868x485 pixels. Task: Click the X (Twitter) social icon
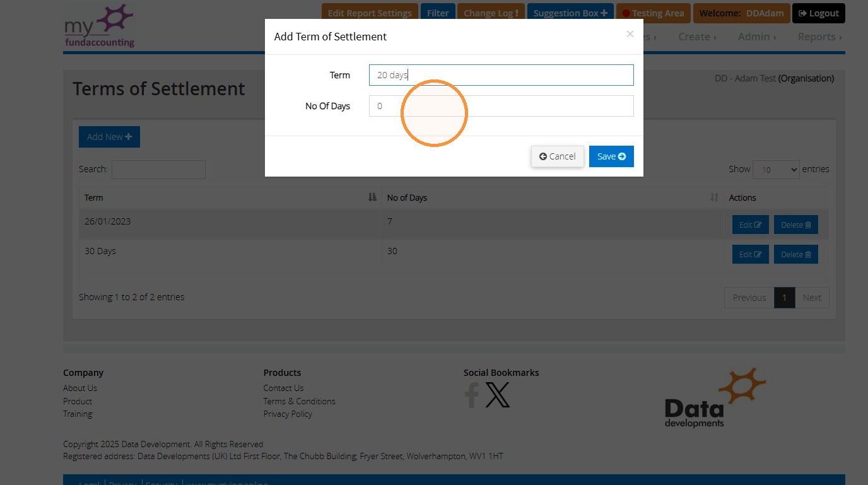tap(498, 395)
